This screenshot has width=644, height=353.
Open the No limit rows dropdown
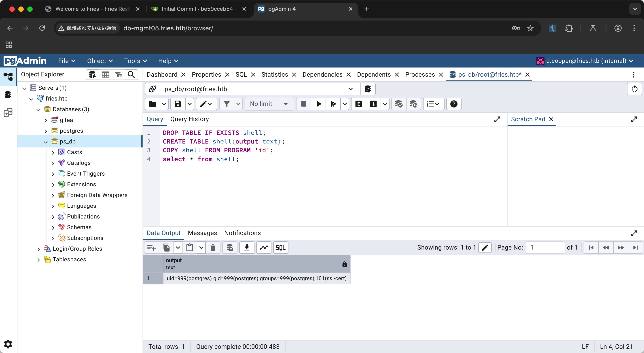pyautogui.click(x=269, y=104)
